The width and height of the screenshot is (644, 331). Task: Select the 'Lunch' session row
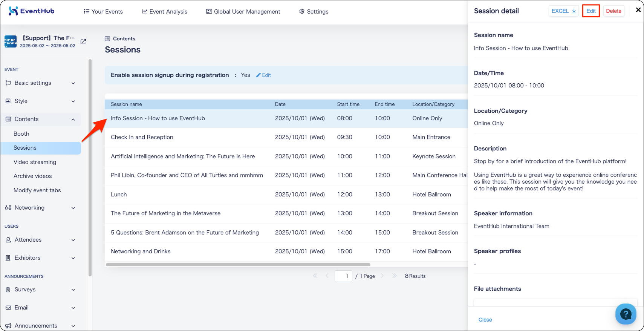[x=286, y=195]
